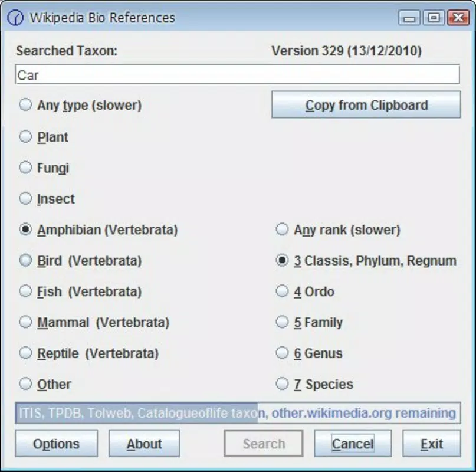Click the Searched Taxon label
This screenshot has width=476, height=472.
[x=67, y=51]
